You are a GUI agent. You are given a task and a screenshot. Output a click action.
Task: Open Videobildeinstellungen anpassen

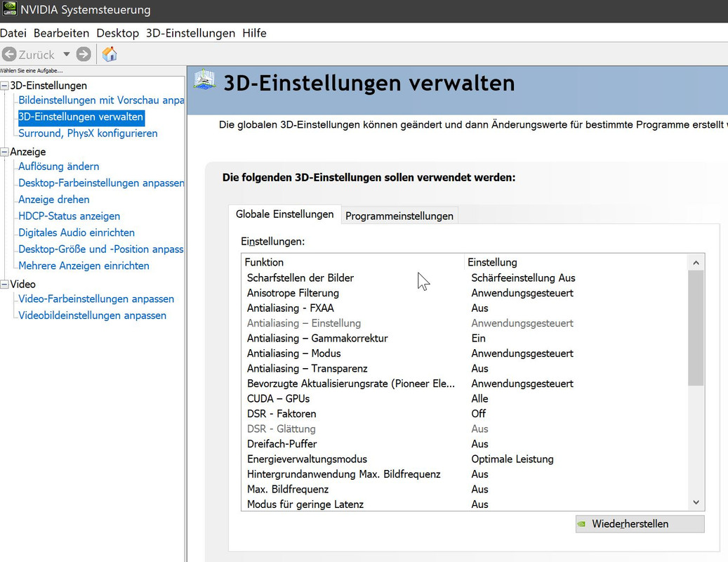click(x=93, y=315)
